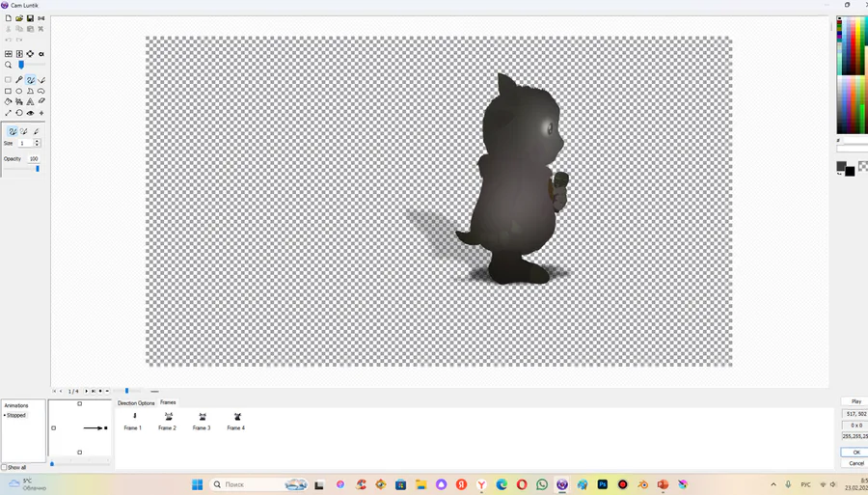Select the polygon shape tool
Screen dimensions: 868x495
tap(31, 91)
